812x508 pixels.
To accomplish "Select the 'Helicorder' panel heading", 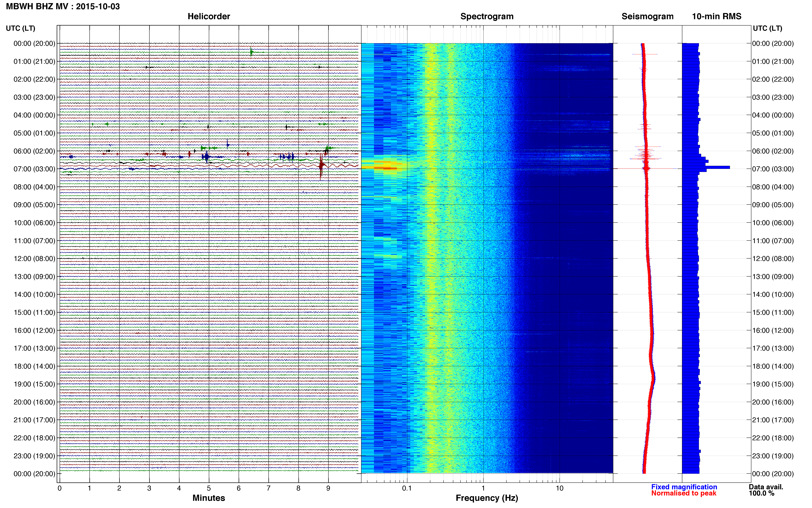I will click(x=209, y=16).
